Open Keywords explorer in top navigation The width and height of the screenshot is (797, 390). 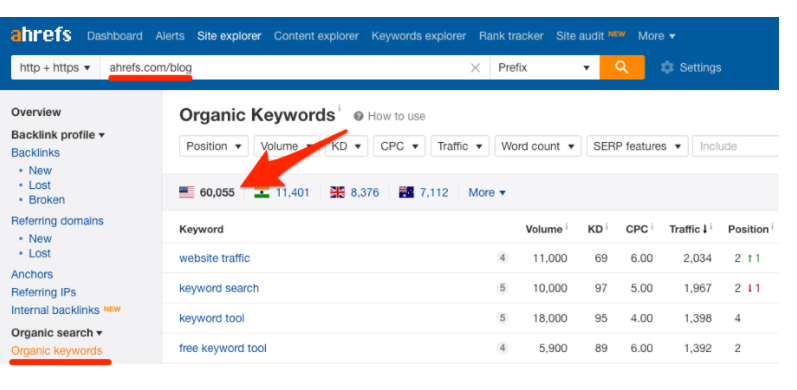tap(419, 36)
